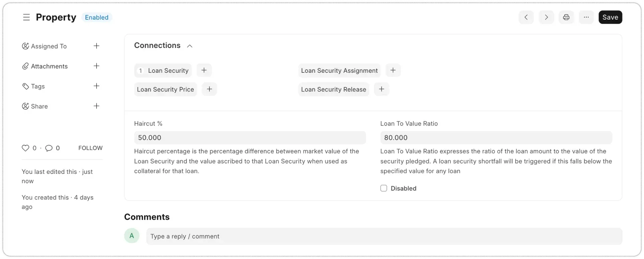Open the Loan Security connection link
644x259 pixels.
pyautogui.click(x=168, y=70)
